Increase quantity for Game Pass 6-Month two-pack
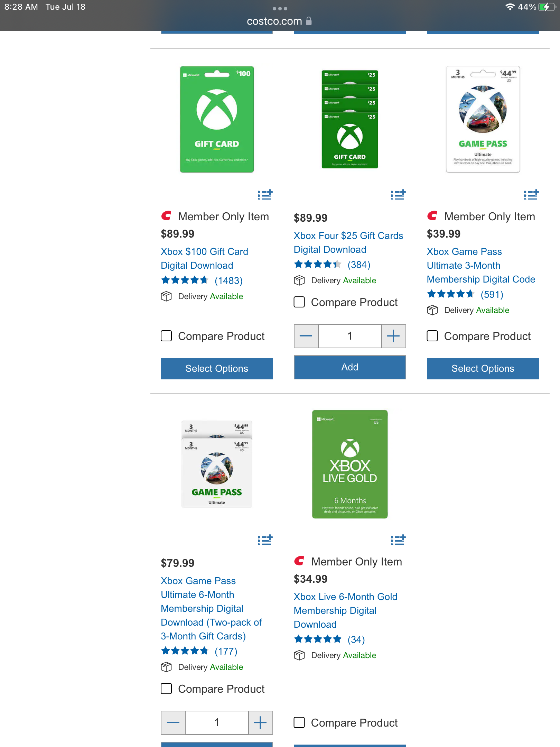The height and width of the screenshot is (747, 560). point(260,722)
